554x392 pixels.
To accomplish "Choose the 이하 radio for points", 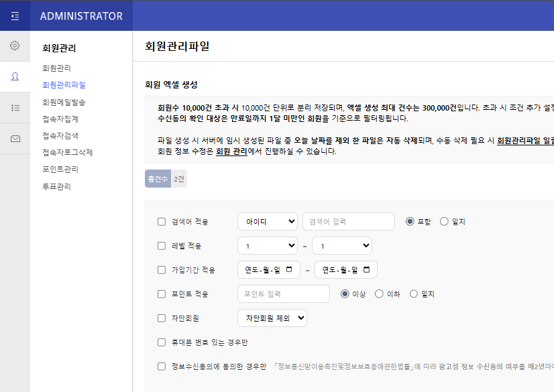I will pyautogui.click(x=380, y=294).
